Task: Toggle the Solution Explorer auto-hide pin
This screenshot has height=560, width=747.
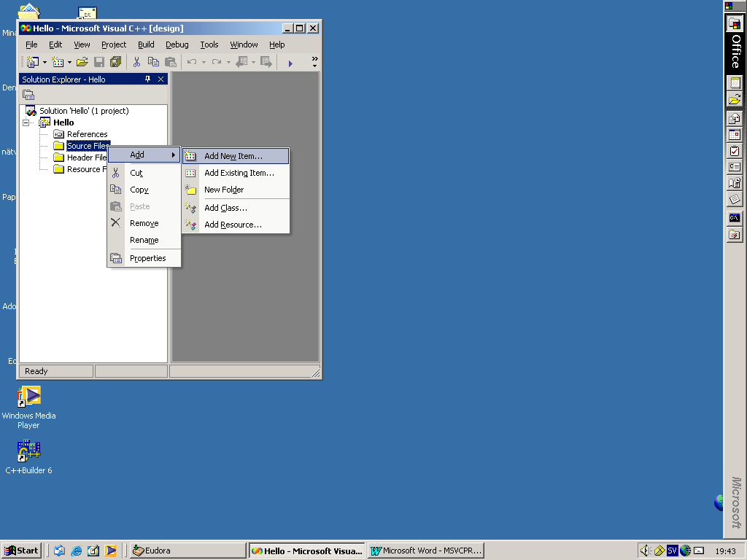Action: tap(147, 79)
